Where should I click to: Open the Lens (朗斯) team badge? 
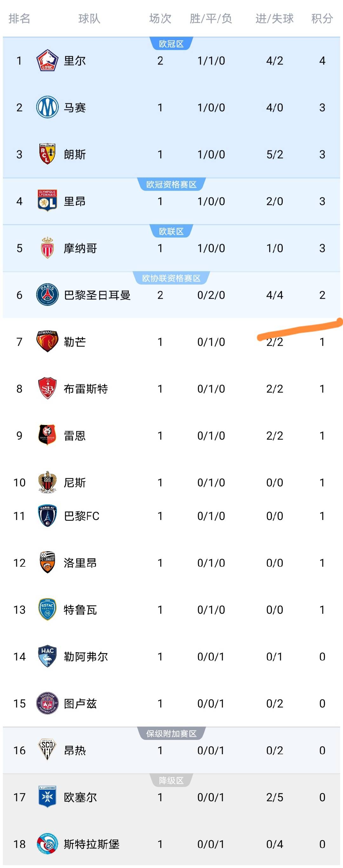[47, 154]
